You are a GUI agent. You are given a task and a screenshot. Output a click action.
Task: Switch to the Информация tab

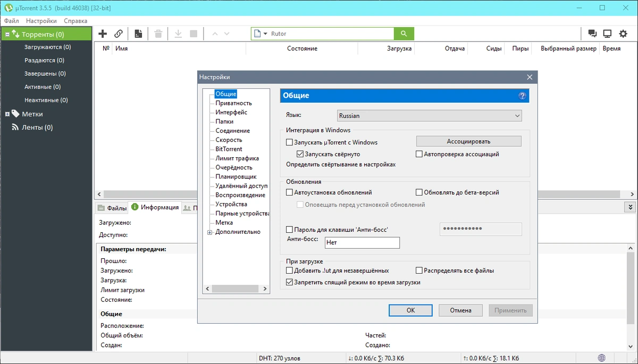click(155, 207)
